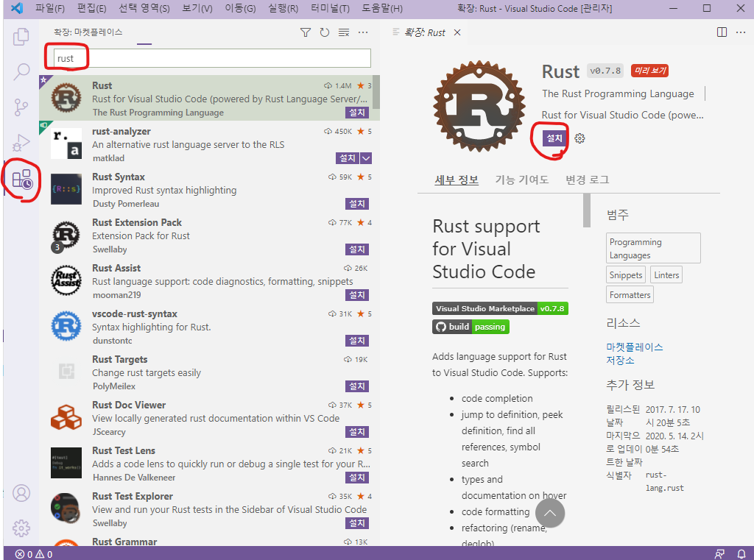Open the VS Code logo window menu
The width and height of the screenshot is (754, 560).
(x=17, y=8)
